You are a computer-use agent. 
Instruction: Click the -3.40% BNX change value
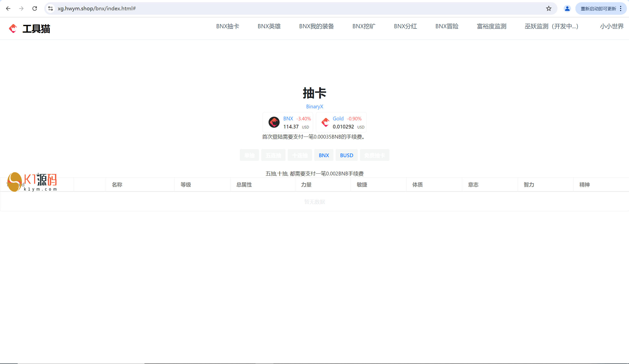[303, 119]
